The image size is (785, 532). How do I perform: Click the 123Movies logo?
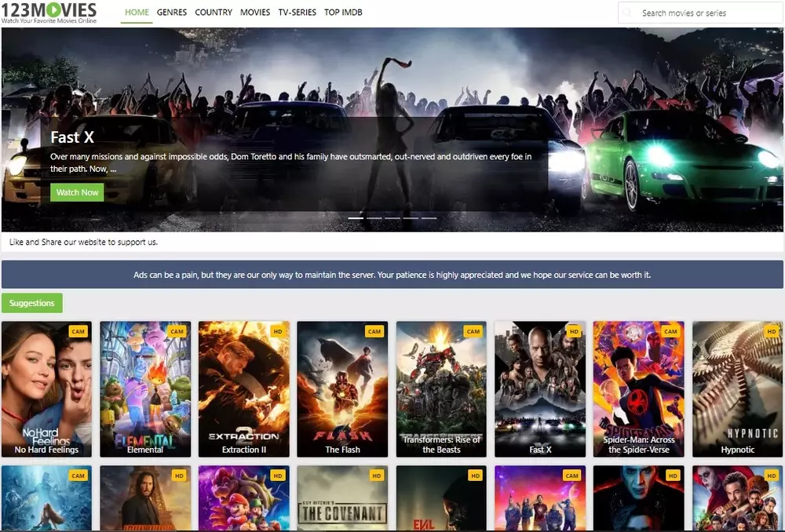click(49, 12)
